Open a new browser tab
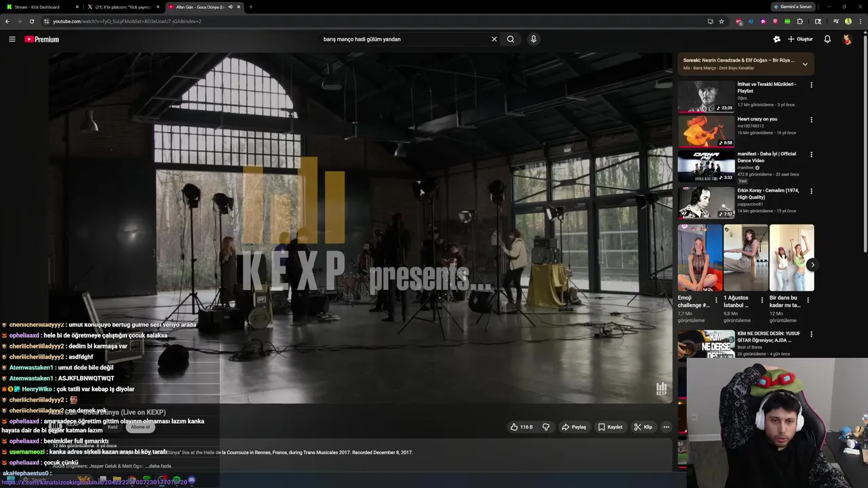 tap(251, 7)
